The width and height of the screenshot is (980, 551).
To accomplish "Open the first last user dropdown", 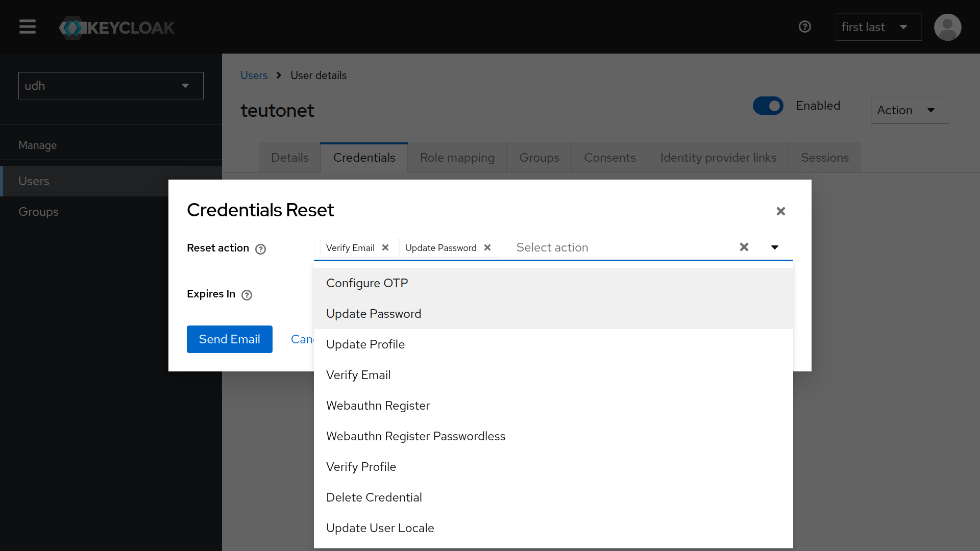I will tap(878, 27).
